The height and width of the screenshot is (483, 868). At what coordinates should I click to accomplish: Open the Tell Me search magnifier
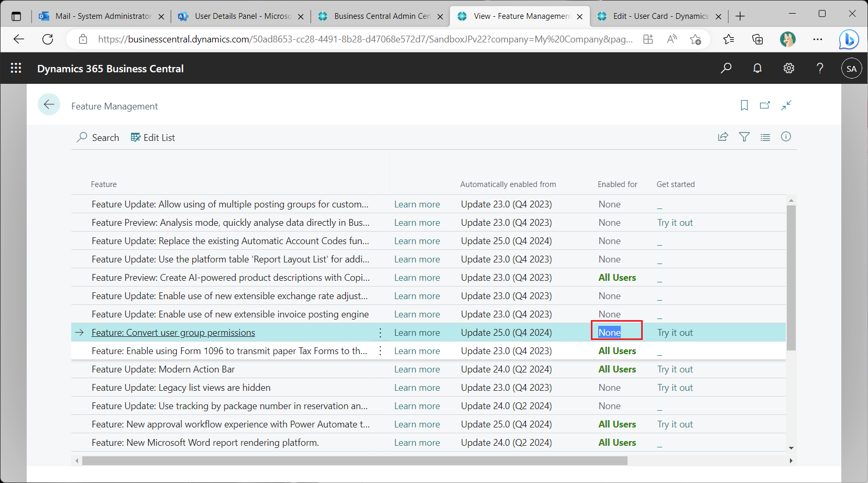(x=726, y=68)
